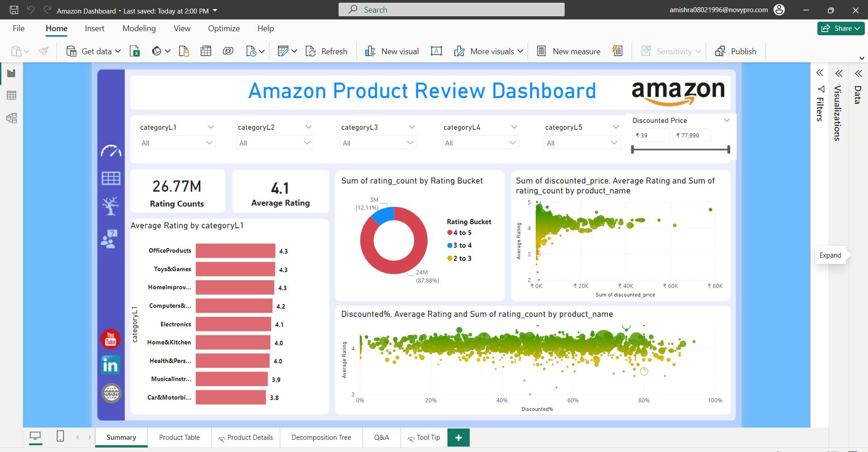Click the Dataverse swirl icon
Image resolution: width=868 pixels, height=452 pixels.
tap(228, 51)
